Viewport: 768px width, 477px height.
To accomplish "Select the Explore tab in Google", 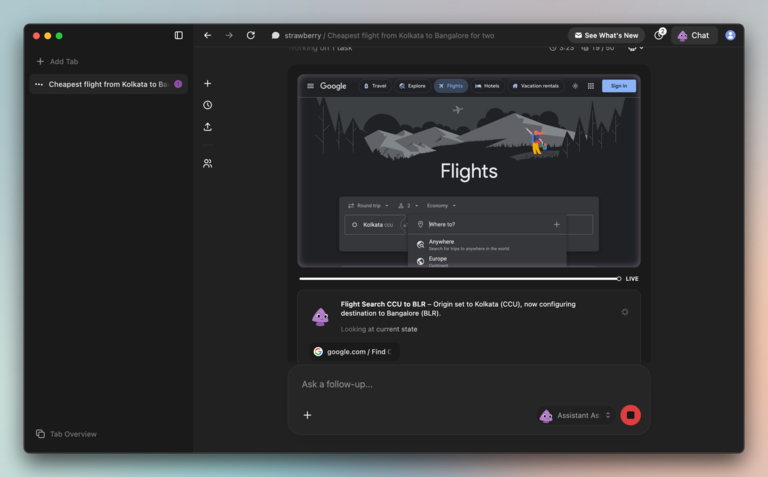I will tap(412, 86).
